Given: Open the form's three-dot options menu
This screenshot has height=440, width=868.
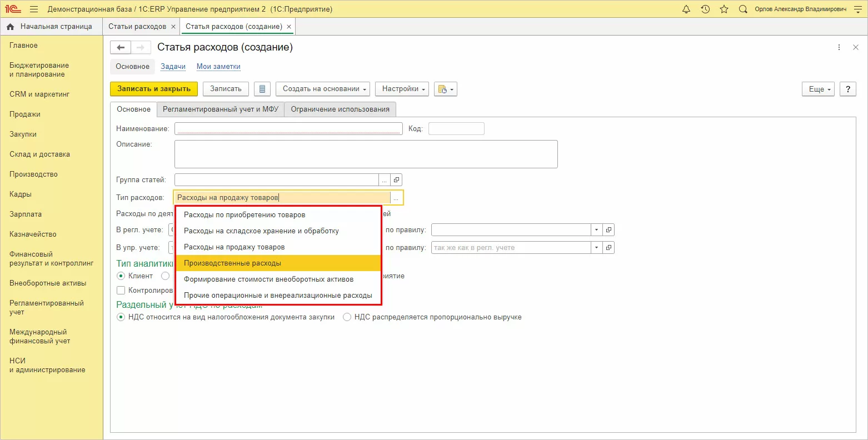Looking at the screenshot, I should point(839,48).
